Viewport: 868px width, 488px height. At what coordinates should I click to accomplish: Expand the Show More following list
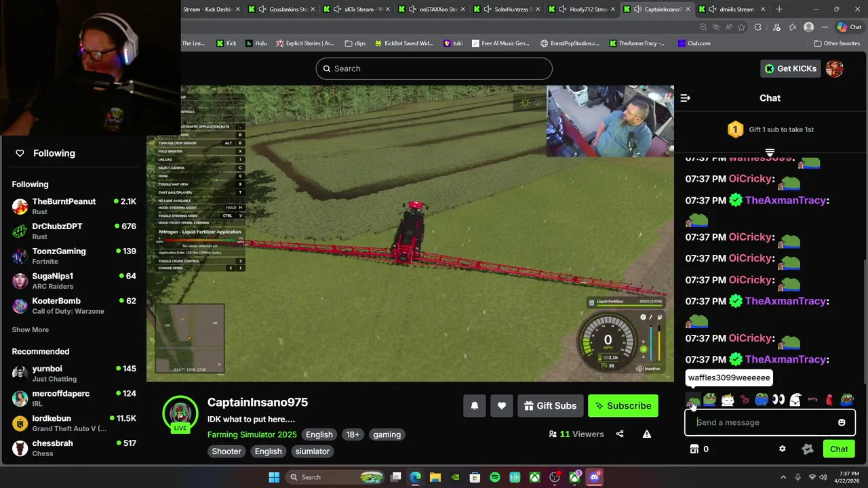pos(31,330)
